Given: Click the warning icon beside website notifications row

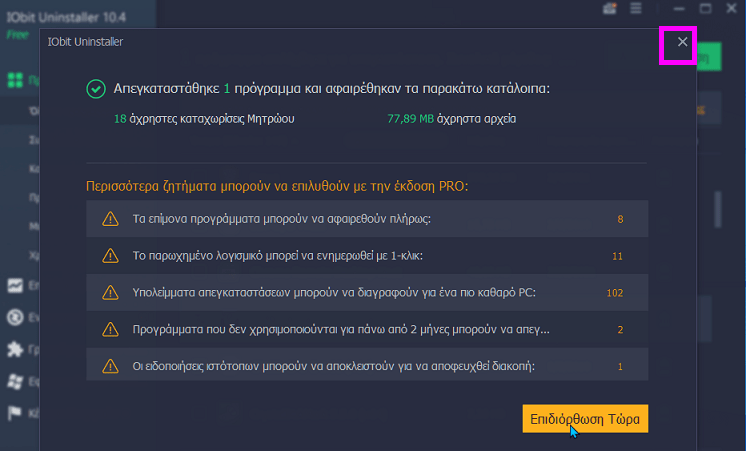Looking at the screenshot, I should click(110, 366).
